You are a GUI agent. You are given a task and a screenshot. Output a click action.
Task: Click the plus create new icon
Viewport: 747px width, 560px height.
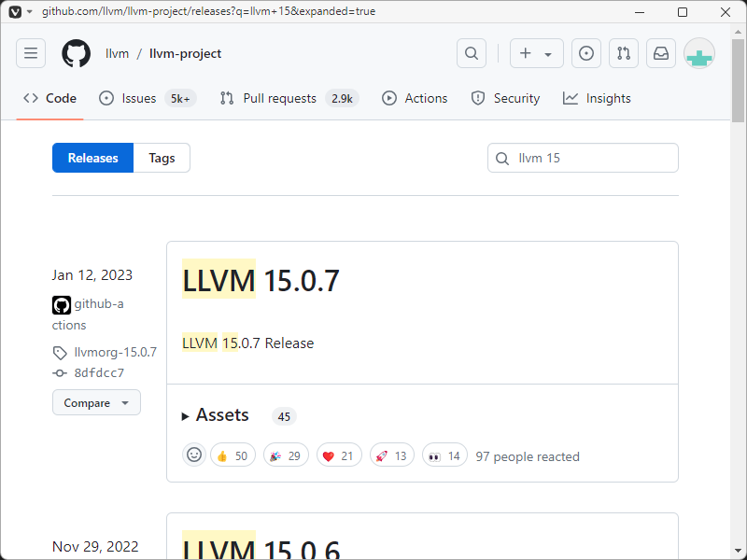(x=526, y=53)
